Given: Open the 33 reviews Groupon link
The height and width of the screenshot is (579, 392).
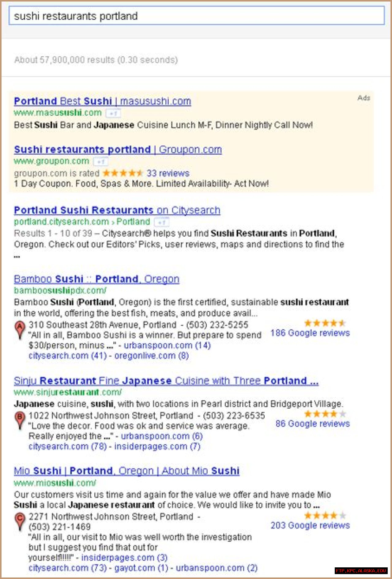Looking at the screenshot, I should (168, 173).
